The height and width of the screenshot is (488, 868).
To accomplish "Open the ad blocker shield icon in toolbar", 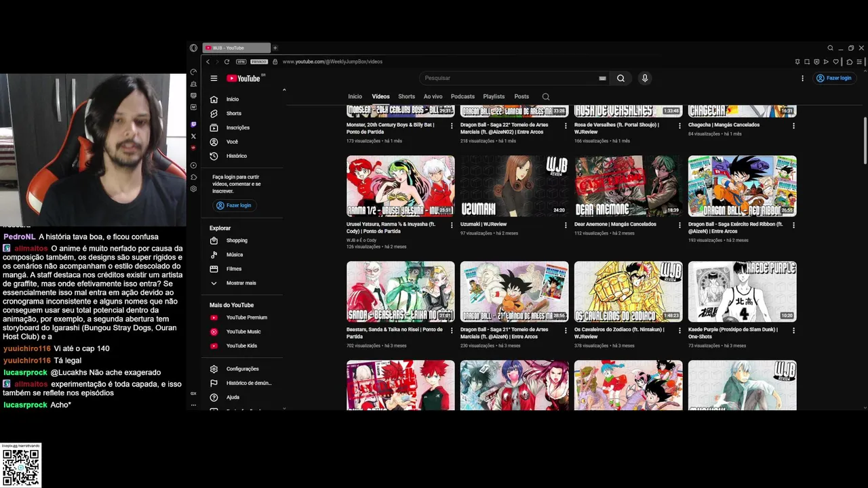I will click(816, 62).
